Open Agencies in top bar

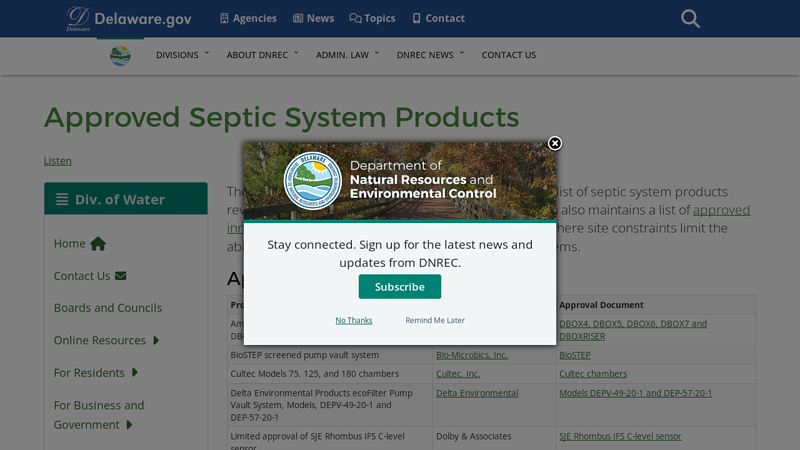pyautogui.click(x=248, y=18)
